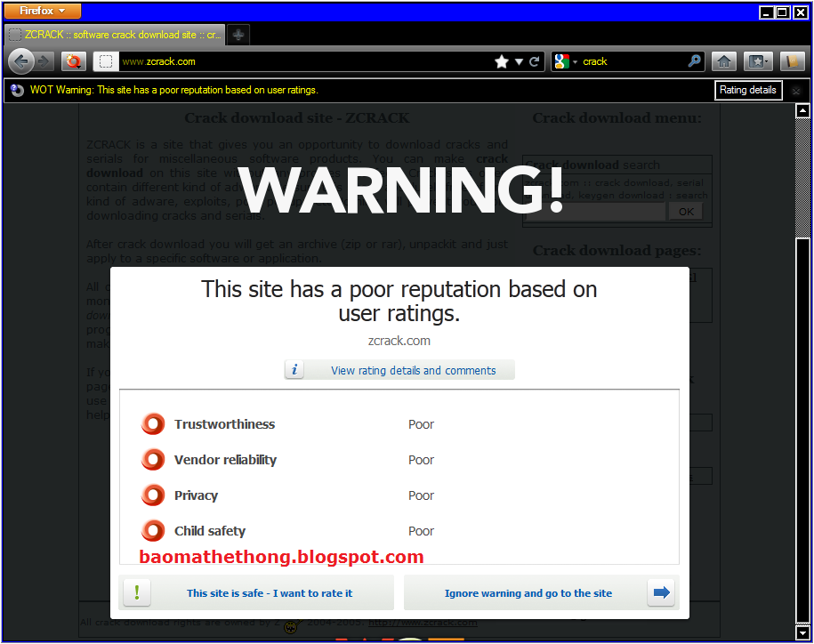Click the 'Poor' rating beside Trustworthiness

(x=421, y=424)
